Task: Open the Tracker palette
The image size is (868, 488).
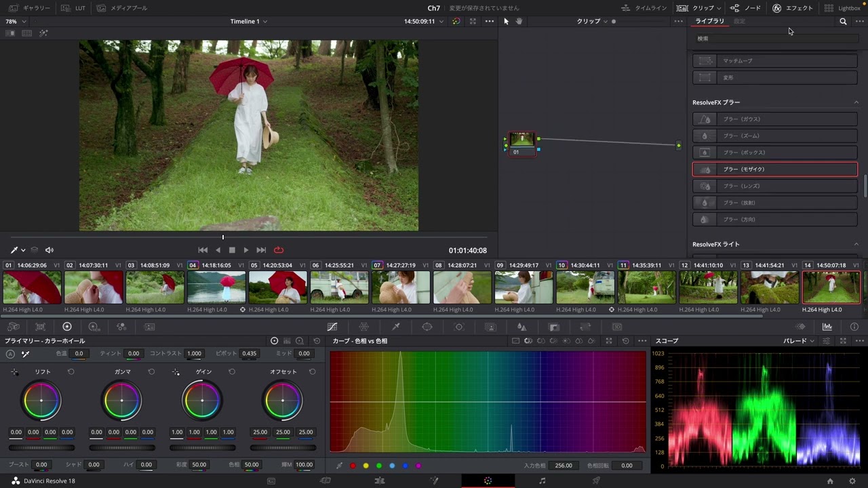Action: (459, 327)
